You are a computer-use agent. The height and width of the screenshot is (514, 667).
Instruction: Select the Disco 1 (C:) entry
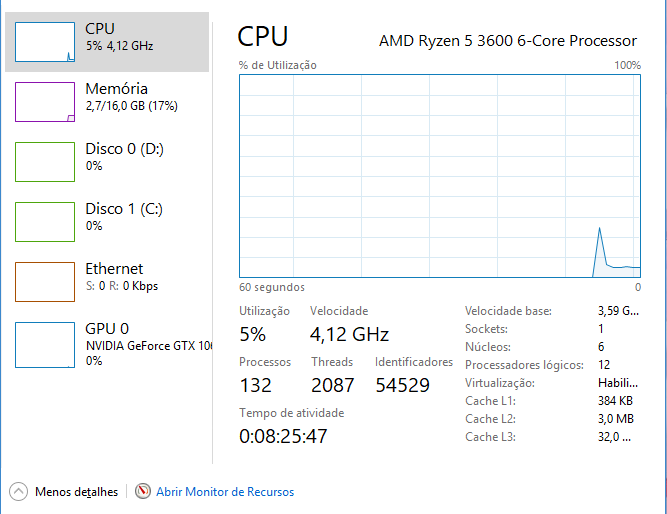pyautogui.click(x=107, y=222)
